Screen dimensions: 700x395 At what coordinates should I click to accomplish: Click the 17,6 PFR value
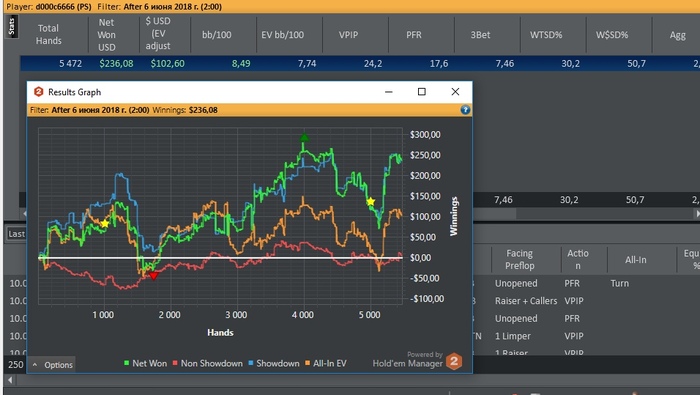point(438,63)
